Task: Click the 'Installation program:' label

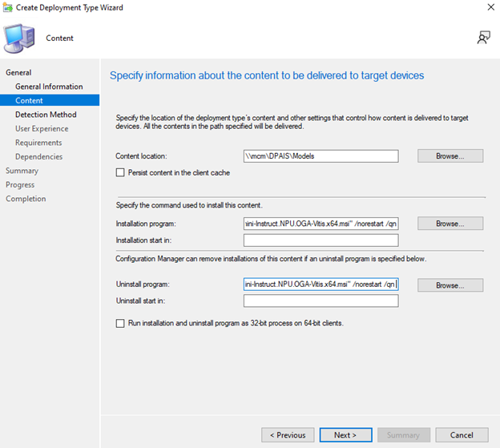Action: pos(146,224)
